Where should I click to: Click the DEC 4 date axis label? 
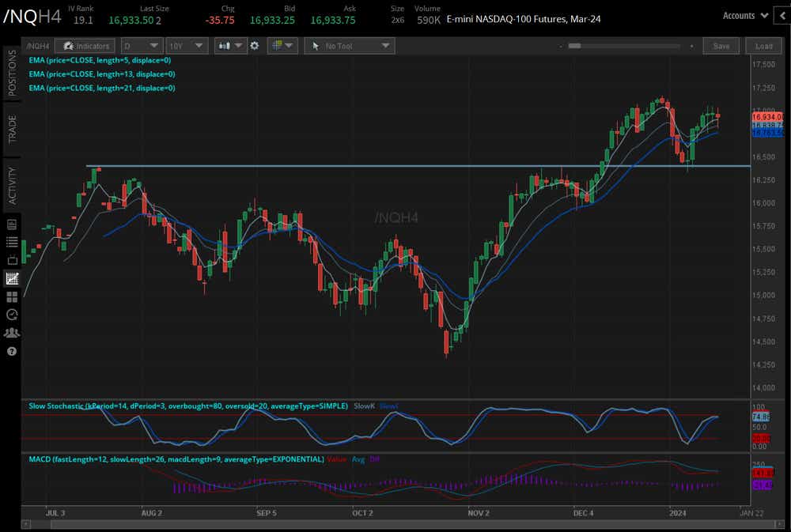pos(583,513)
